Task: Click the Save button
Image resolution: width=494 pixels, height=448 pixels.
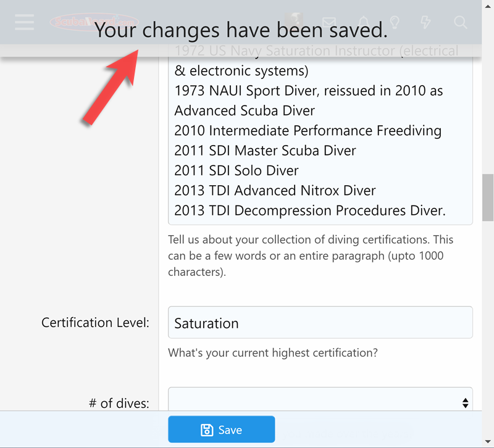Action: pyautogui.click(x=222, y=429)
